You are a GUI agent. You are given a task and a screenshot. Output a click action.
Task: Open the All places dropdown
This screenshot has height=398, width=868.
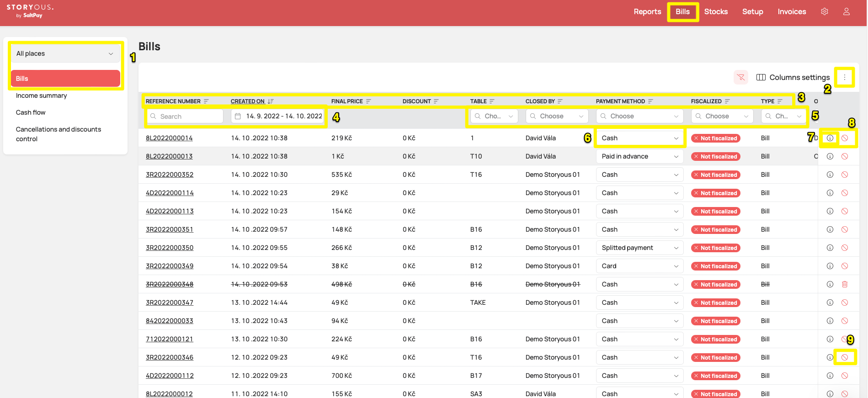(65, 53)
